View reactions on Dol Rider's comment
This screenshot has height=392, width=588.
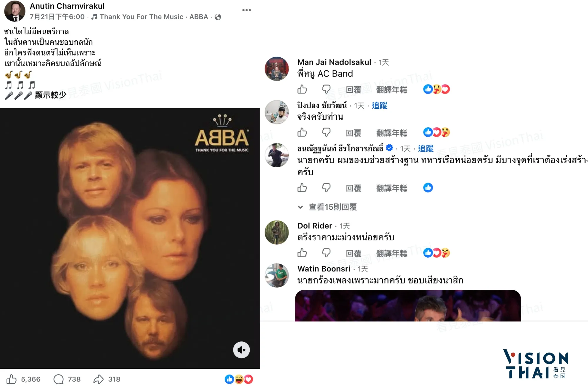[x=437, y=253]
